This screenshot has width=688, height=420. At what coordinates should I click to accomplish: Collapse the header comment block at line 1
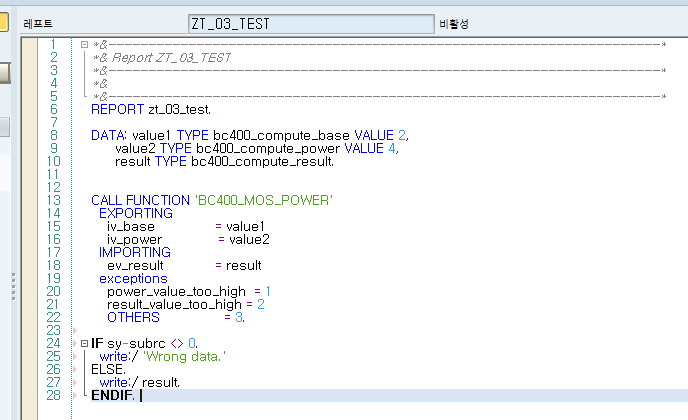click(85, 44)
